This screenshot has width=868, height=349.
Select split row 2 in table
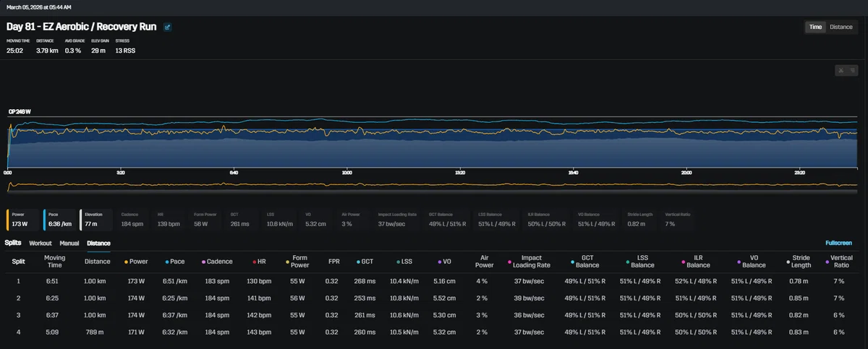(x=434, y=298)
